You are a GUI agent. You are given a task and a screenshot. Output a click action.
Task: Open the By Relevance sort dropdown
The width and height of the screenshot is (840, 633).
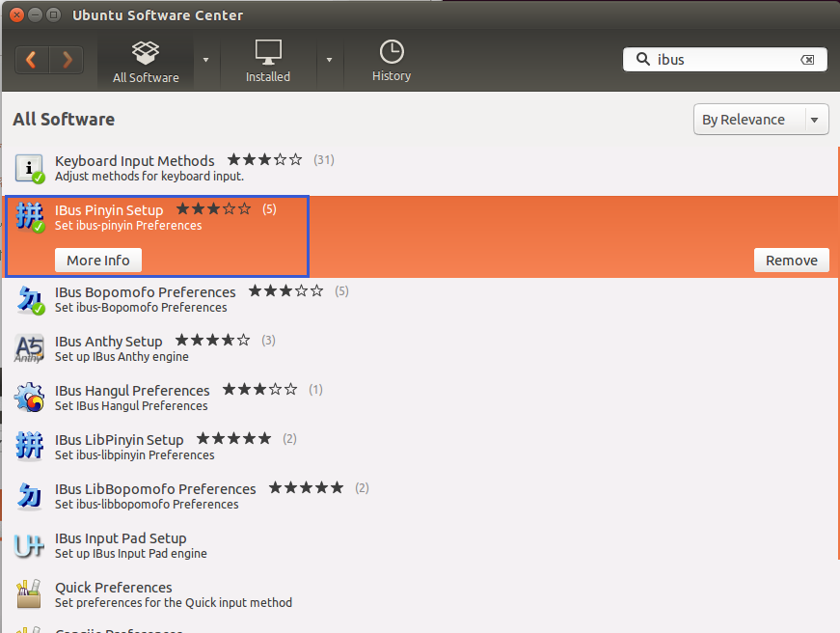coord(761,120)
